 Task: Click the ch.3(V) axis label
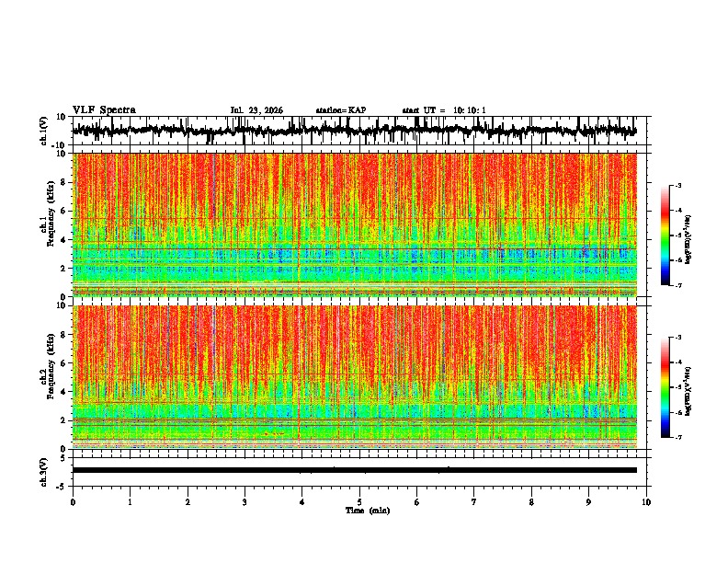tap(44, 472)
